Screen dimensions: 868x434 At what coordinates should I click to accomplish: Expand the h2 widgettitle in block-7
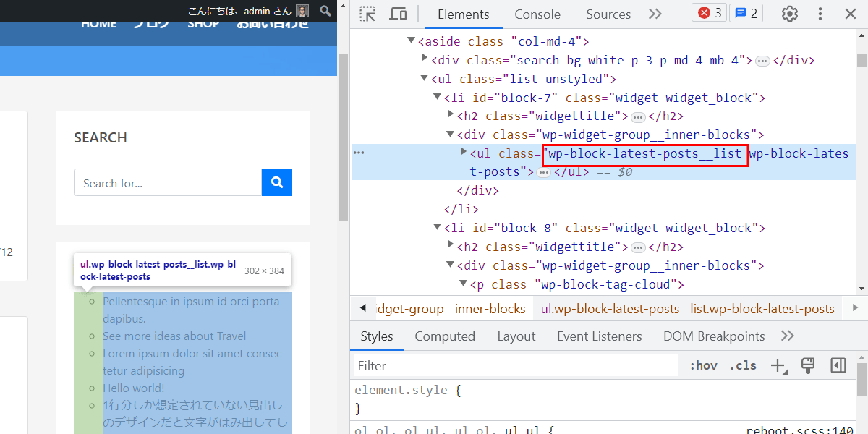(x=451, y=115)
